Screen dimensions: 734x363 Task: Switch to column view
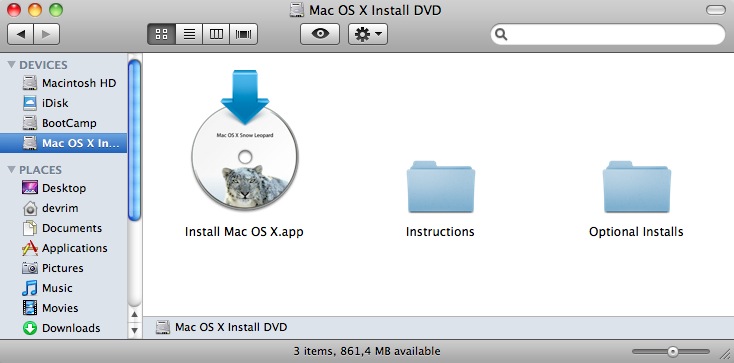tap(216, 34)
